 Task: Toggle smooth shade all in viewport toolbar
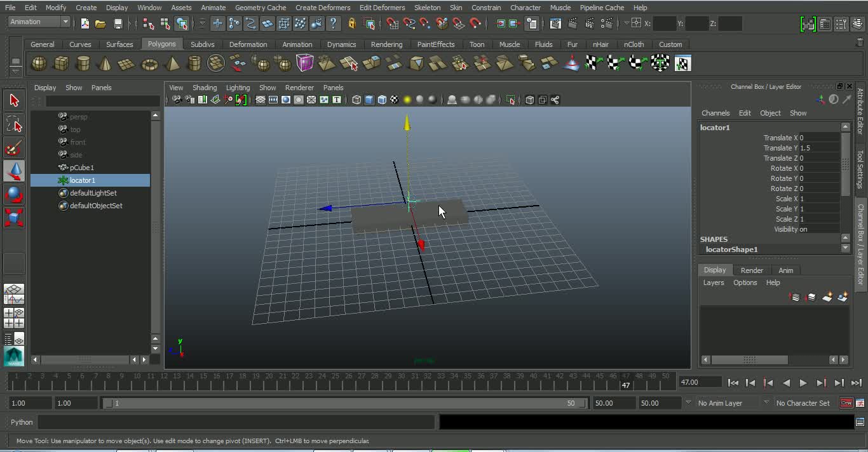point(369,100)
